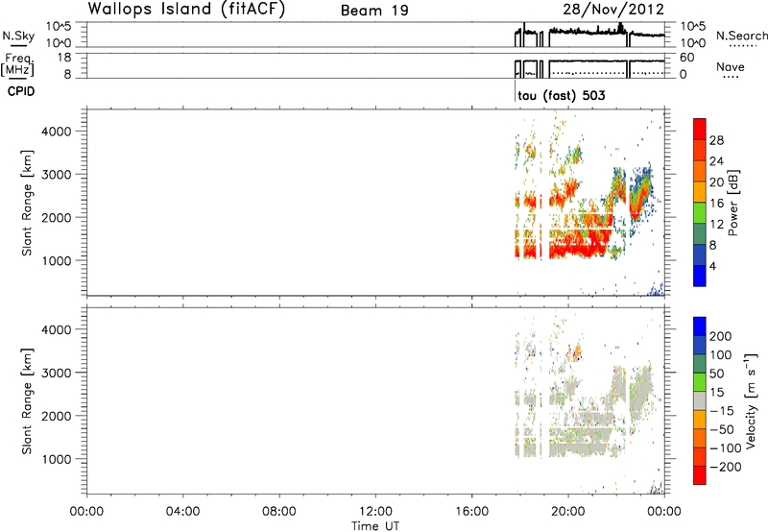
Task: Select the Freq. [MHz] axis label
Action: tap(18, 64)
